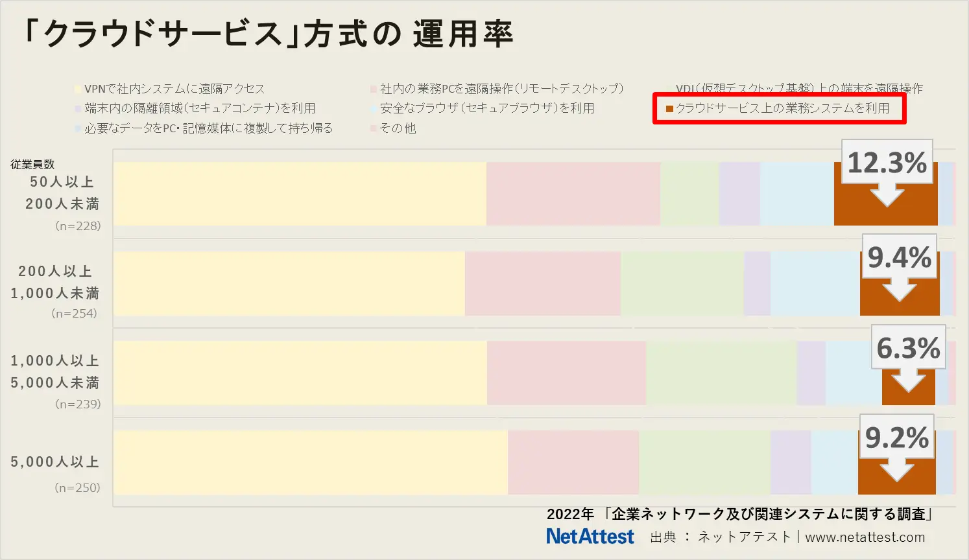Select legend entry クラウドサービス上の業務システムを利用
This screenshot has height=560, width=969.
[778, 108]
